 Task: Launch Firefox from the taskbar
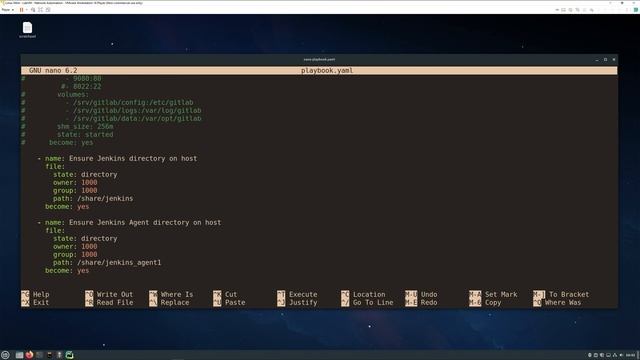29,355
